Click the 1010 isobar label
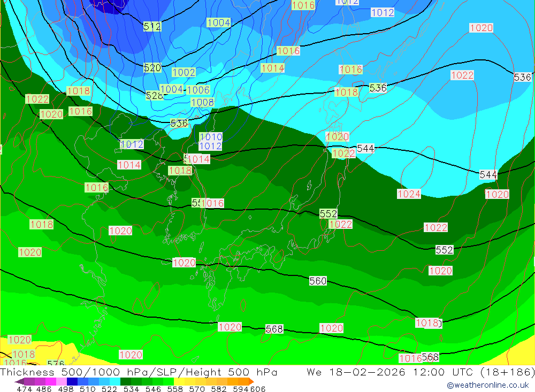Screen dimensions: 535x392 [211, 137]
